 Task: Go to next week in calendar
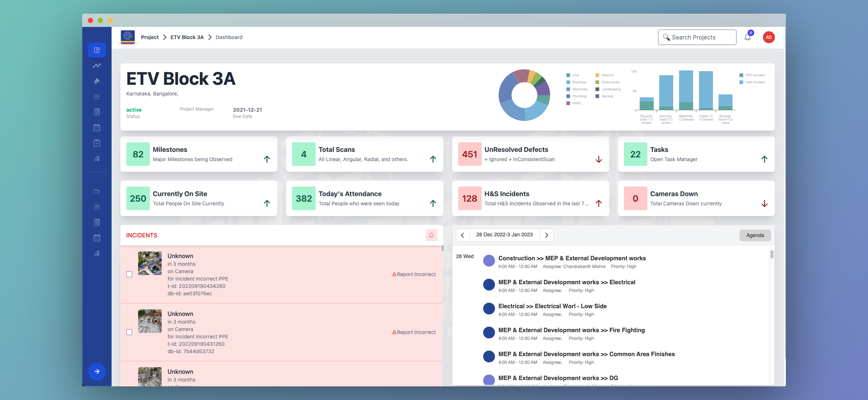[x=547, y=235]
